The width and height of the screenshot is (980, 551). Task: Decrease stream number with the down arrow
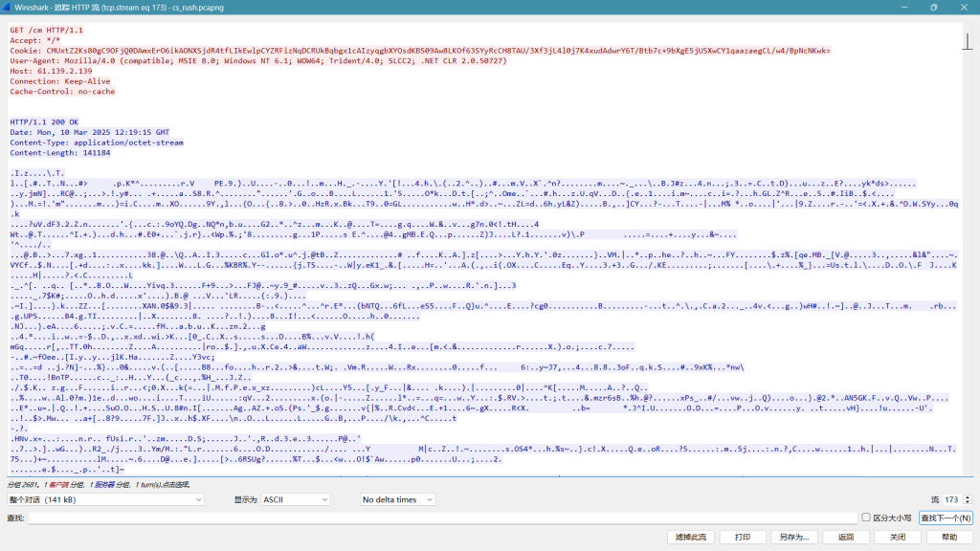pyautogui.click(x=968, y=503)
